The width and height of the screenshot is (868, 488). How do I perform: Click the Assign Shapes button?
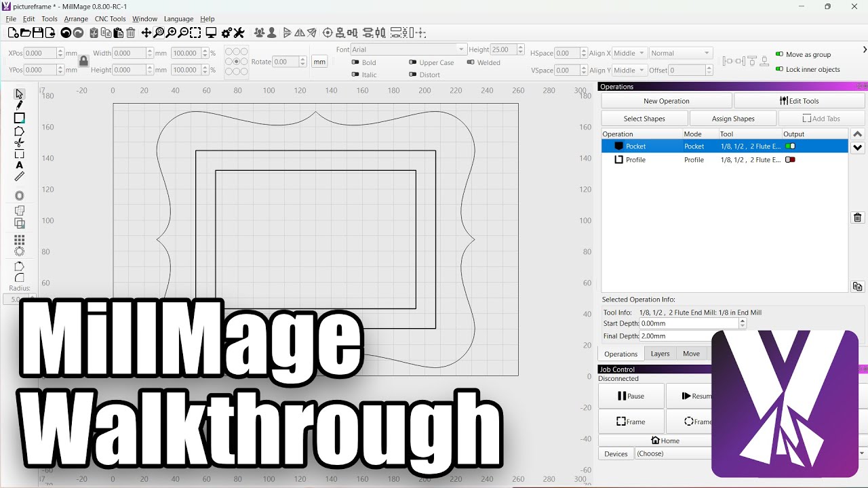(733, 119)
